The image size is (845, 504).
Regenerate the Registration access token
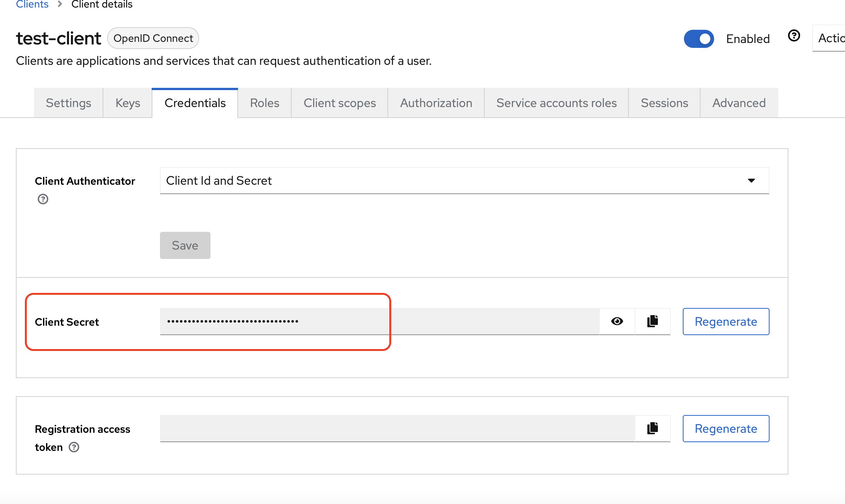click(726, 428)
